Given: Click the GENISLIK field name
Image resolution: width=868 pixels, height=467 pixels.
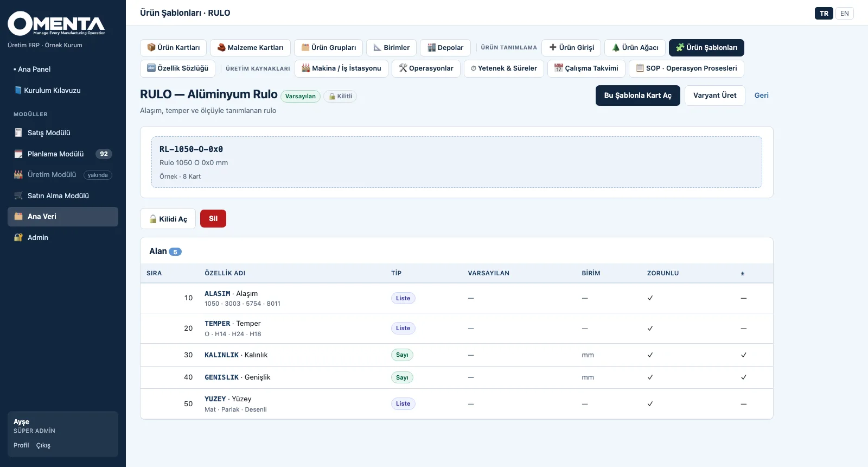Looking at the screenshot, I should click(x=222, y=377).
